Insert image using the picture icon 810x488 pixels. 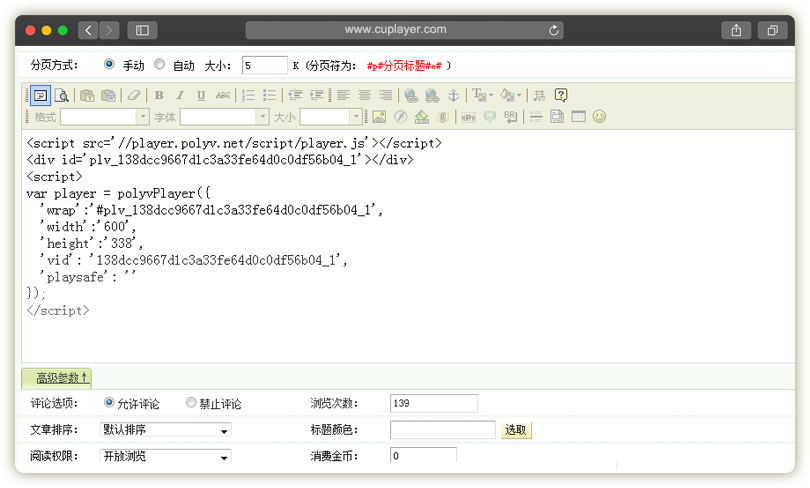pos(379,117)
